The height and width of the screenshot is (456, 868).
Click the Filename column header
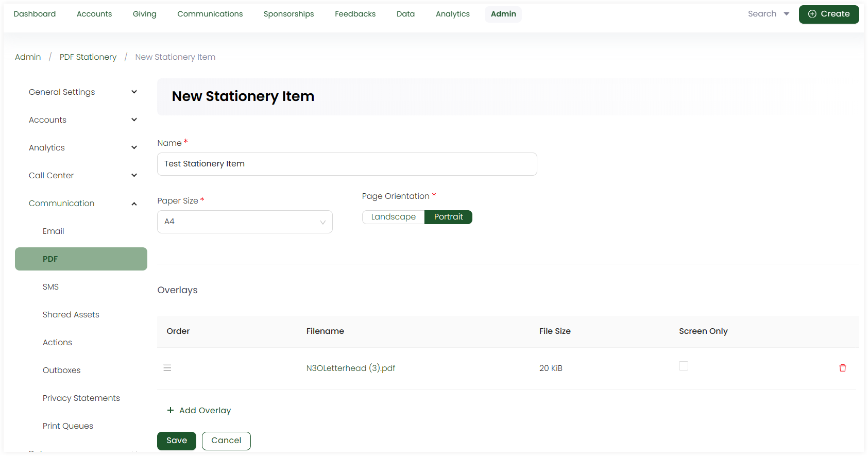coord(325,331)
